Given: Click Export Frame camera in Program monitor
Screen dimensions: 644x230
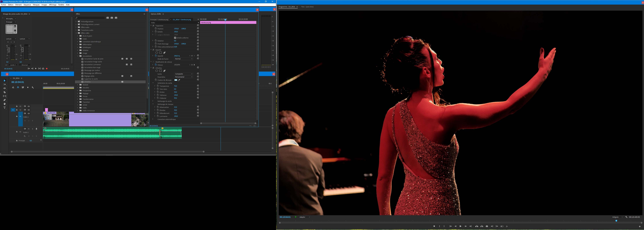Looking at the screenshot, I should click(x=487, y=226).
